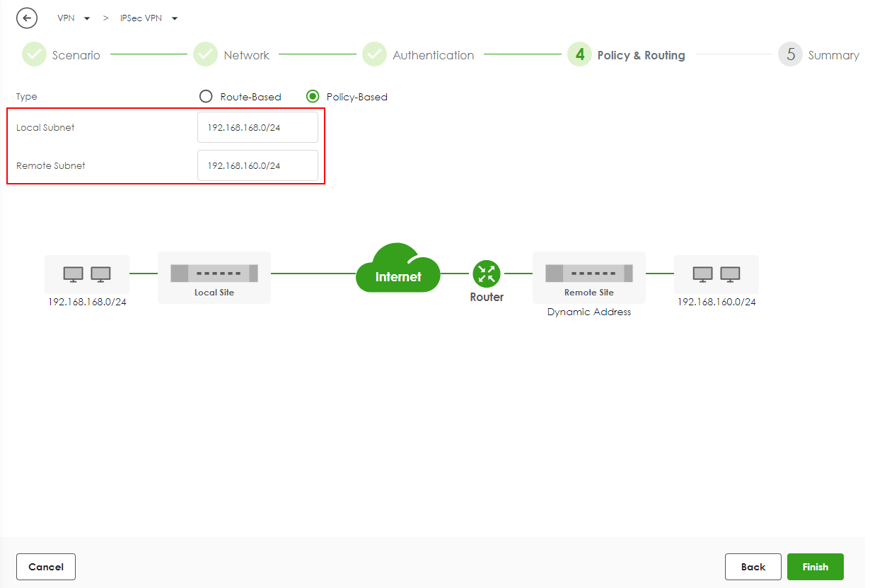Click the local 192.168.168.0/24 computers icon
The image size is (870, 588).
coord(87,274)
